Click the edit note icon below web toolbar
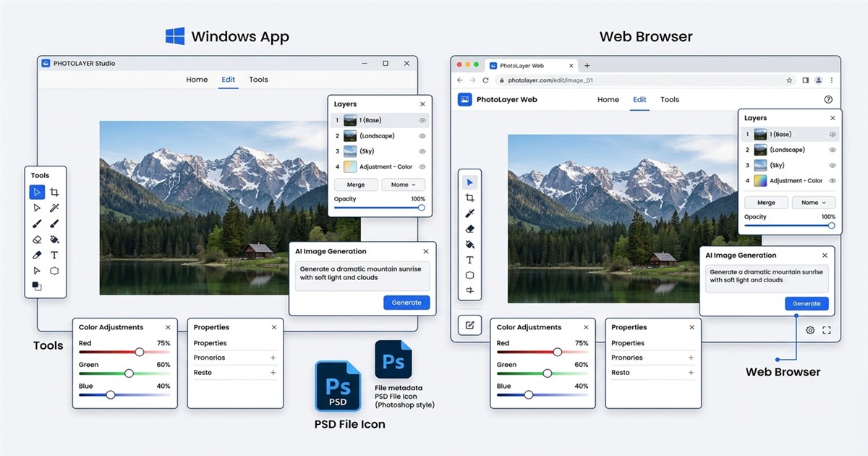Screen dimensions: 868x456 point(469,326)
